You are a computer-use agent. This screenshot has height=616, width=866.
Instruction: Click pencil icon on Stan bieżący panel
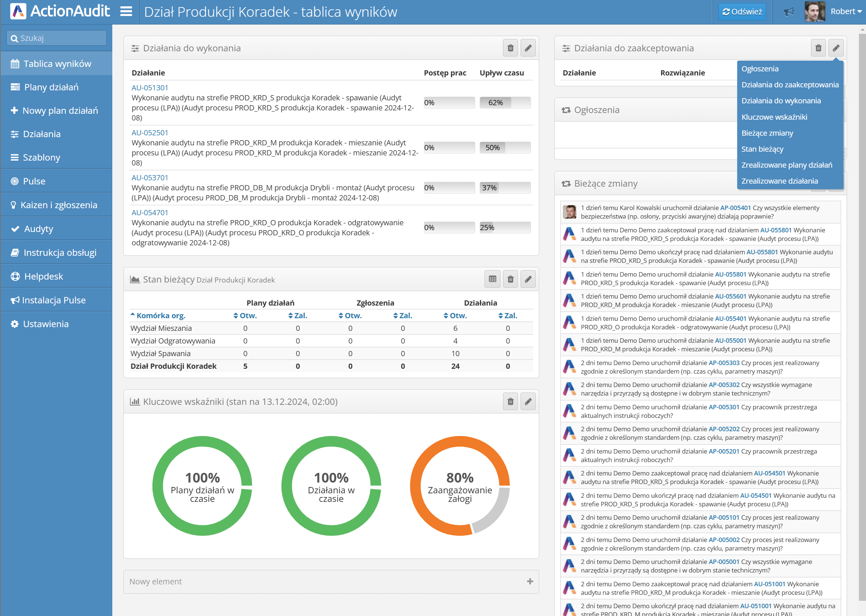point(528,280)
